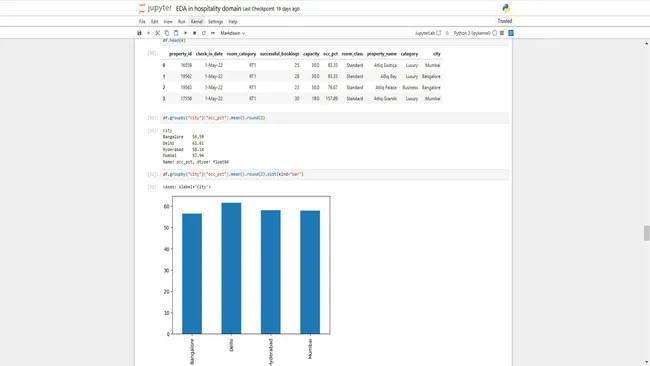Image resolution: width=650 pixels, height=366 pixels.
Task: Click the Hyderabad bar in the chart
Action: point(271,272)
